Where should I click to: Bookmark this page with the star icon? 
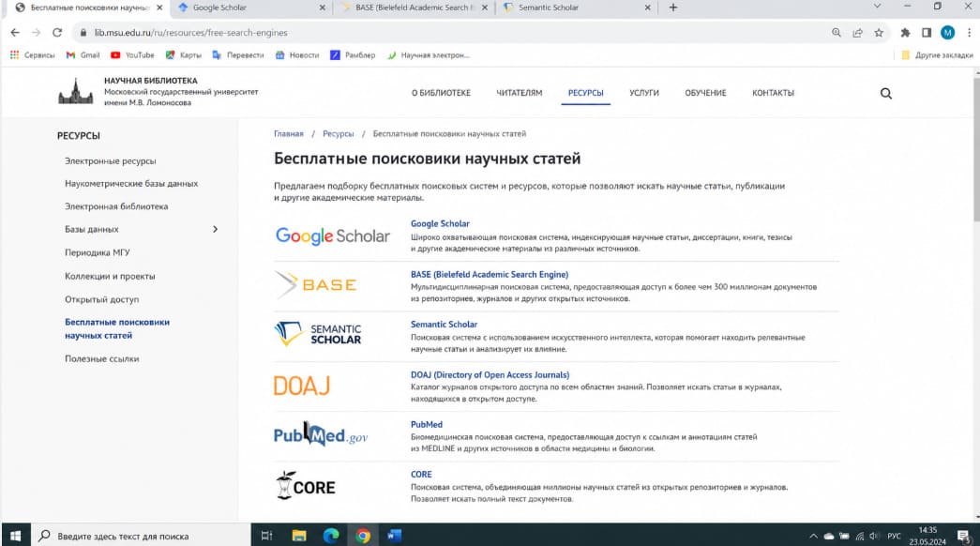tap(879, 33)
